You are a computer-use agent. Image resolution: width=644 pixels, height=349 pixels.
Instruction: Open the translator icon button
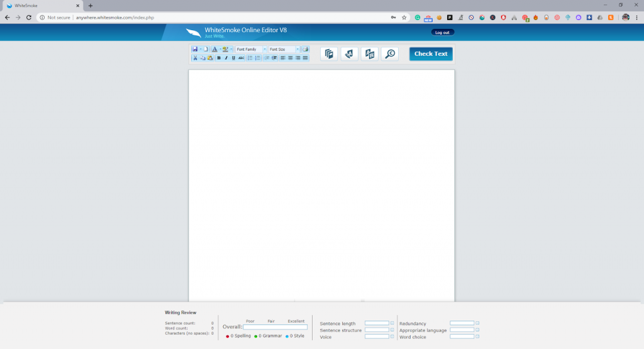pos(370,54)
